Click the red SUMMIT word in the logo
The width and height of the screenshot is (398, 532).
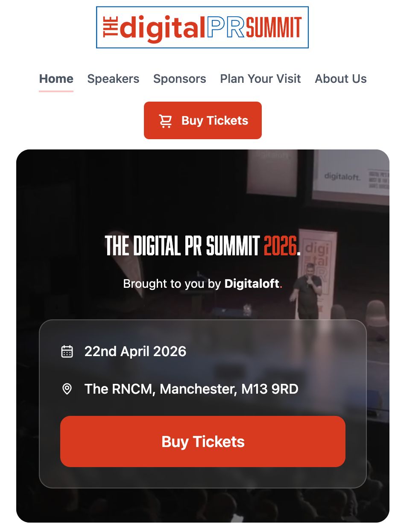pyautogui.click(x=274, y=28)
